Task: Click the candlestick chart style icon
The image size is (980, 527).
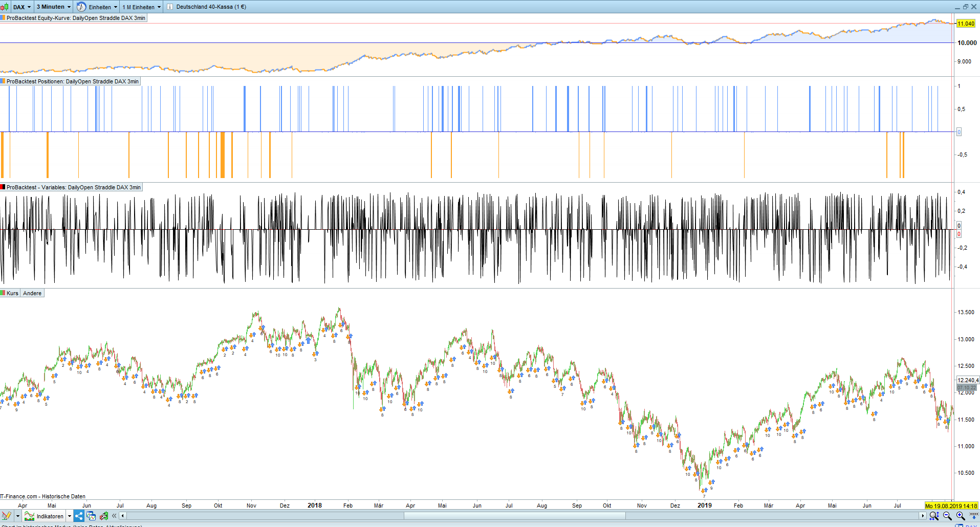Action: (4, 7)
